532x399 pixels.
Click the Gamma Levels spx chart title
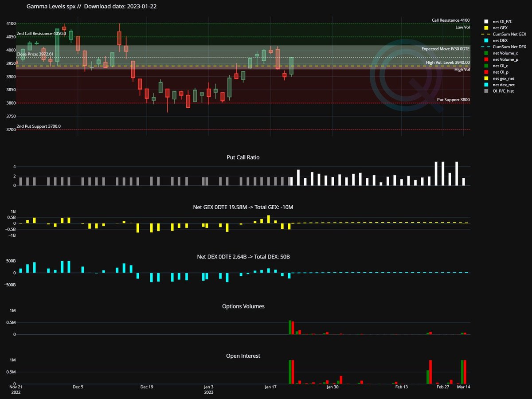(51, 7)
